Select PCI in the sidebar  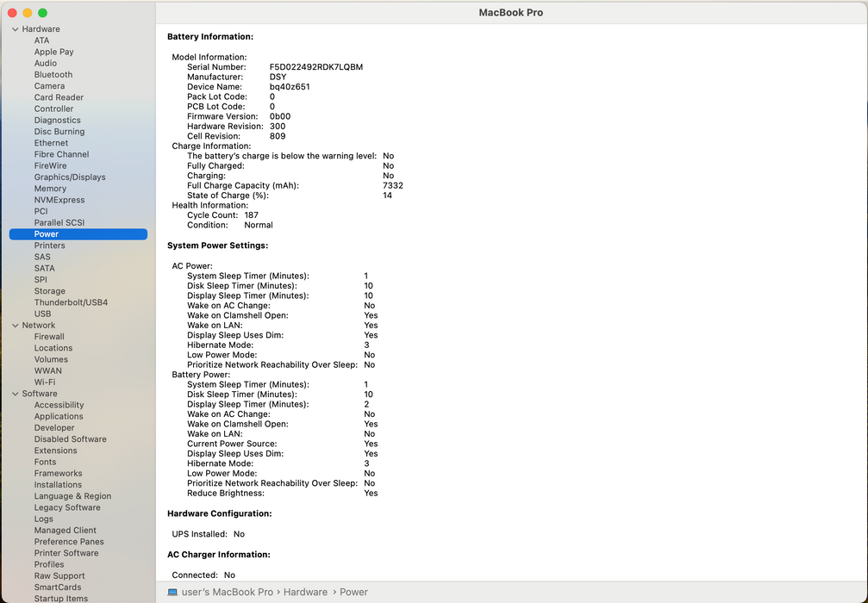tap(41, 211)
